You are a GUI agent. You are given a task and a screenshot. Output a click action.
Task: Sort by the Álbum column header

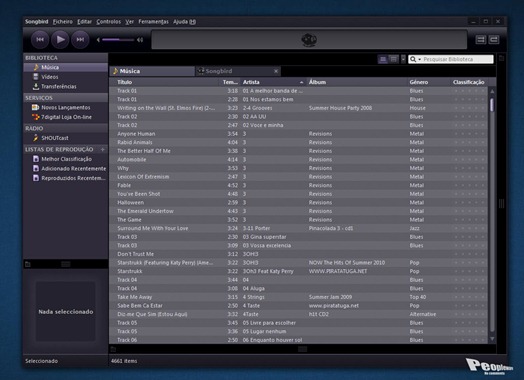click(357, 82)
